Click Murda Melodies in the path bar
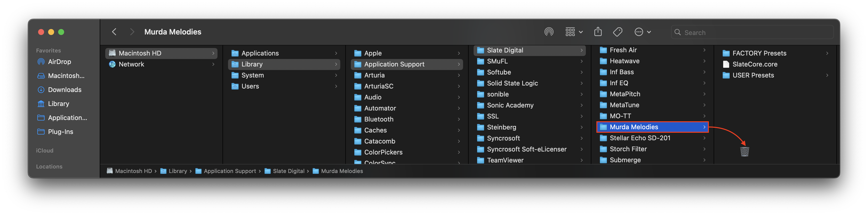Screen dimensions: 868x215 tap(338, 171)
